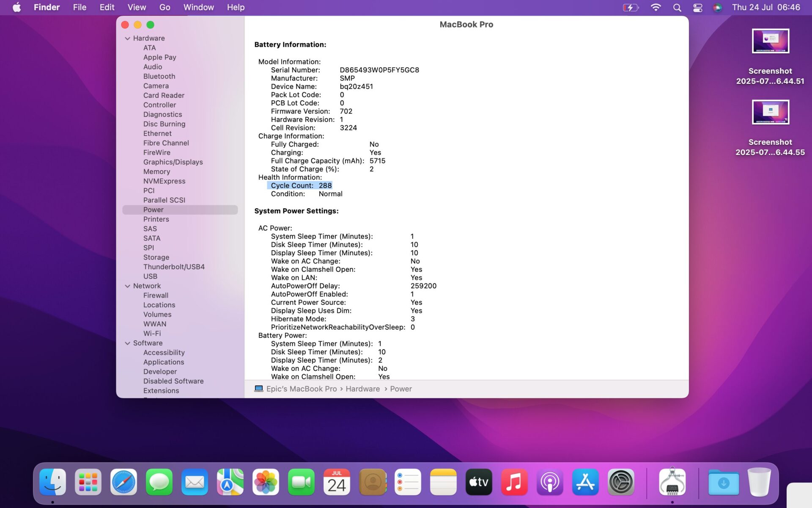Click the date and time clock
This screenshot has height=508, width=812.
pyautogui.click(x=766, y=7)
